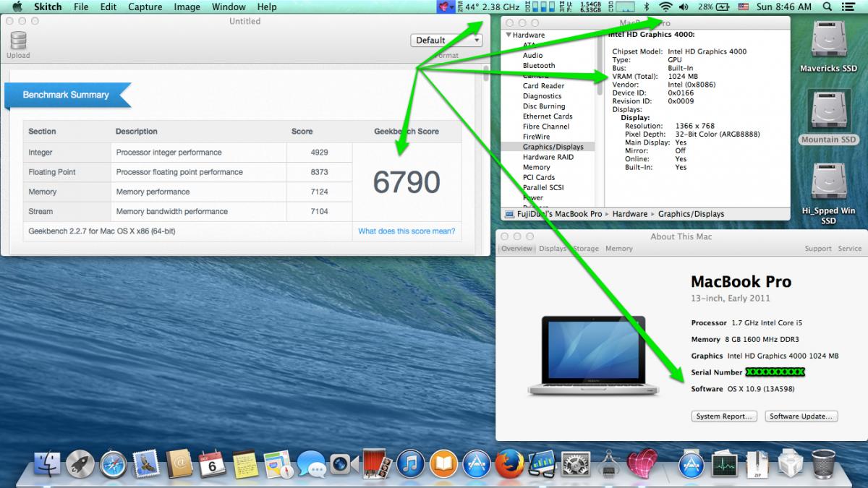Switch to Memory tab in About This Mac
The image size is (868, 488).
tap(619, 249)
